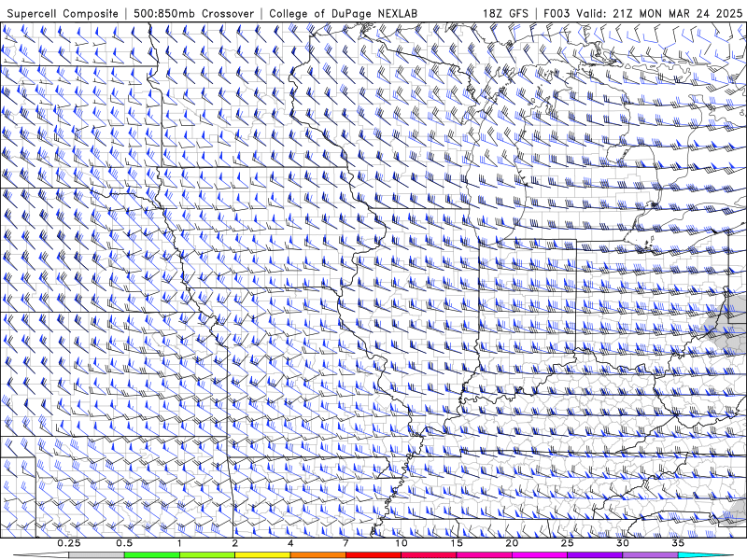Click "College of DuPage NEXLAB" header text

pos(344,13)
